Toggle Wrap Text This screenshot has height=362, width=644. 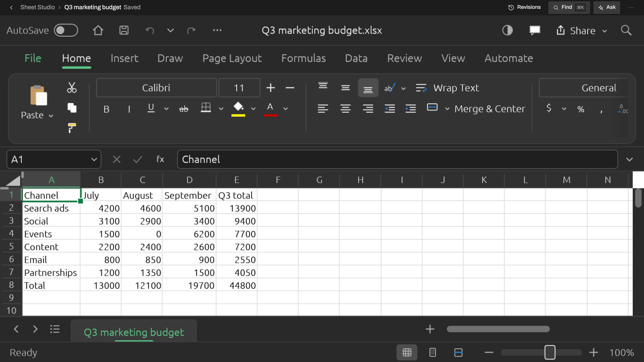click(448, 88)
